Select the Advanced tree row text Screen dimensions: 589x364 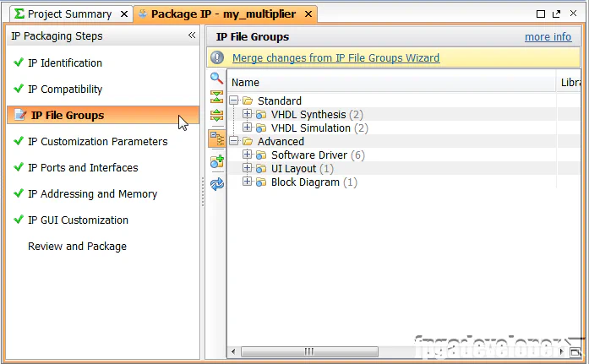click(x=281, y=142)
